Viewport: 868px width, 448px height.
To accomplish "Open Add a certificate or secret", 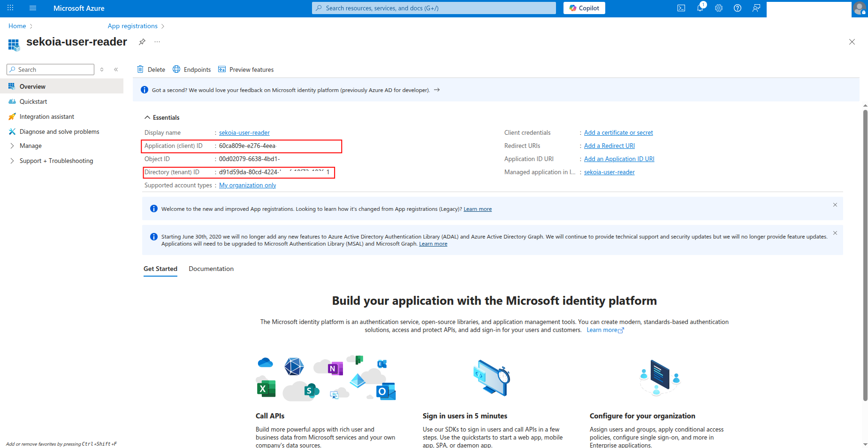I will point(618,132).
